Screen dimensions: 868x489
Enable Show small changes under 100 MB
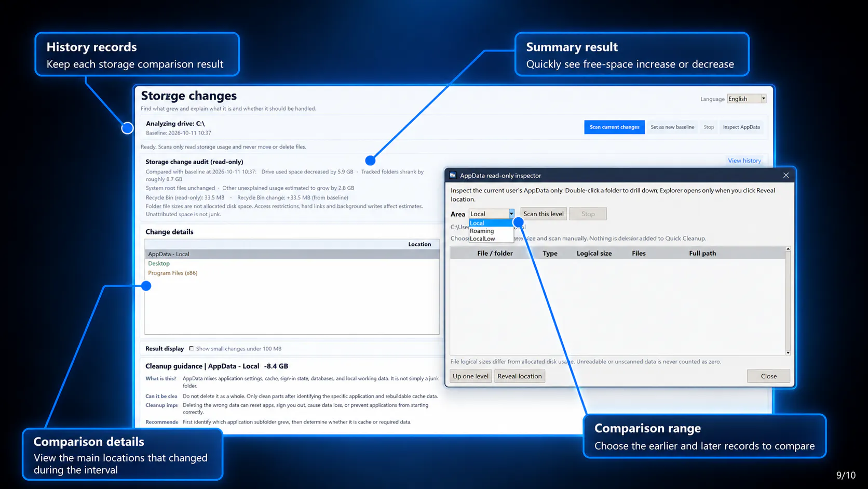[x=192, y=349]
